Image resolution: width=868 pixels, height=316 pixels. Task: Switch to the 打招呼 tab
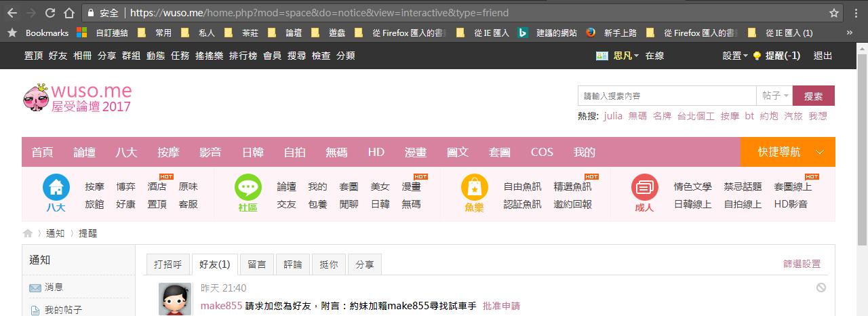click(167, 264)
